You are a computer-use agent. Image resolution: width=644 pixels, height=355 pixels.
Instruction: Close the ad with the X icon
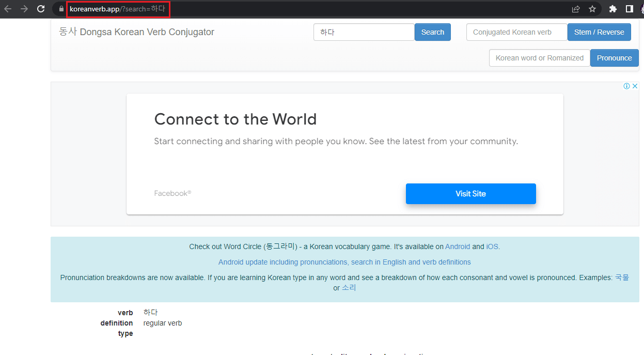[635, 86]
